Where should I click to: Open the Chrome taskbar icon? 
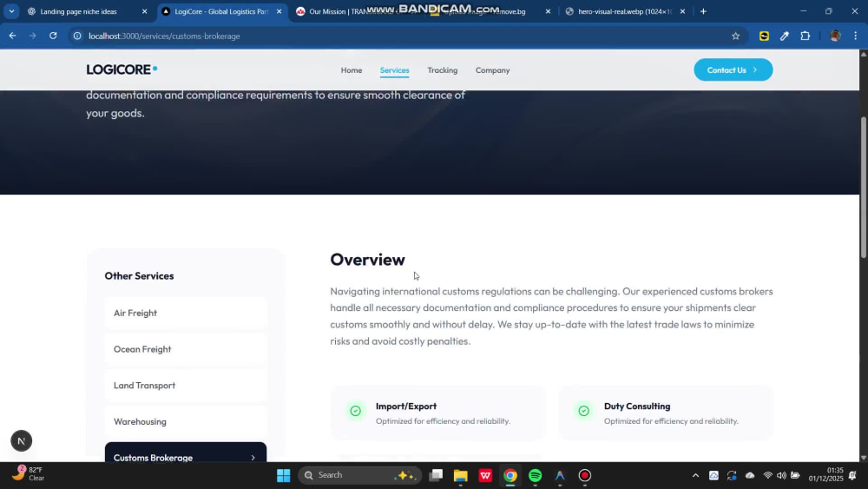click(510, 475)
